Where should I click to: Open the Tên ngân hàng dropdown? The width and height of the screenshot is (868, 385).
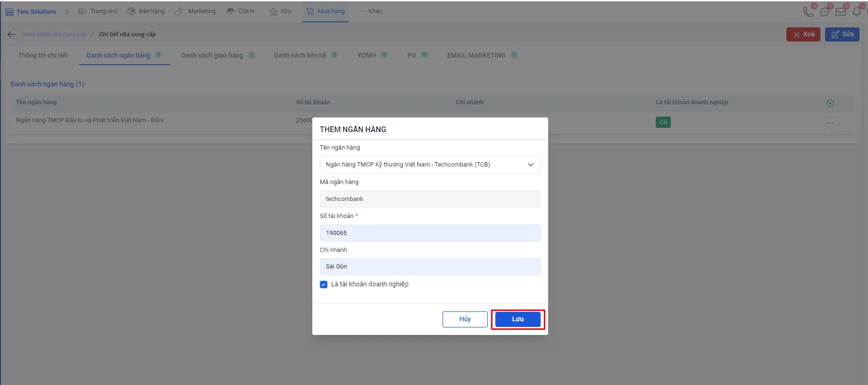430,165
